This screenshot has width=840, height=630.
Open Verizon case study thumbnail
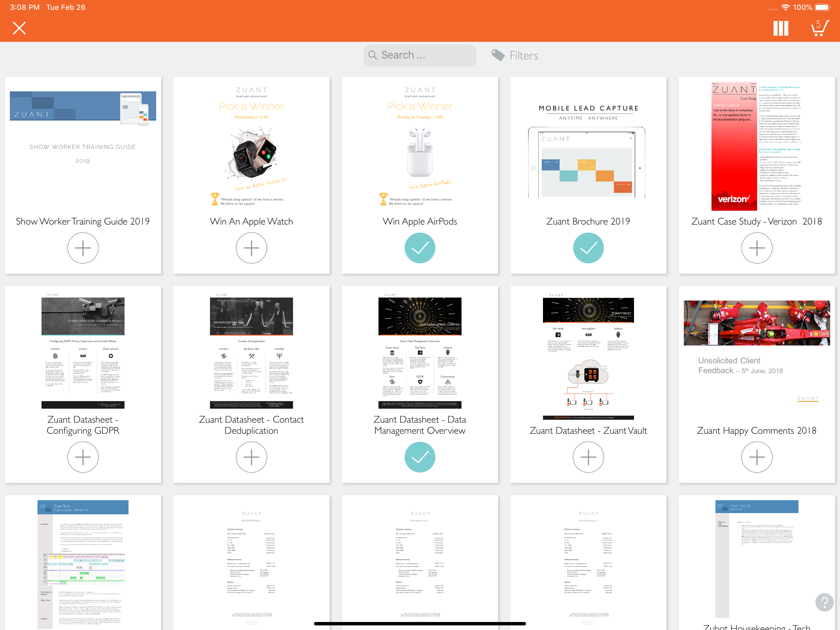point(757,147)
